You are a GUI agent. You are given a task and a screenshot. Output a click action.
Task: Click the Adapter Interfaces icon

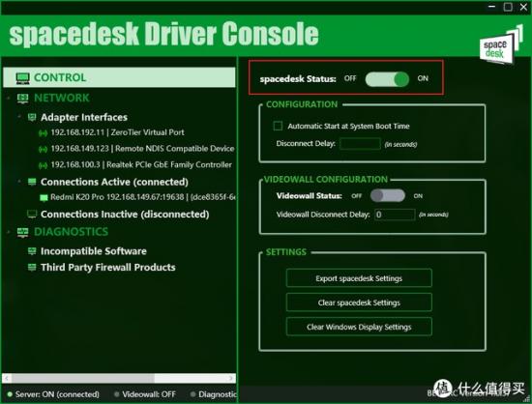pos(32,117)
